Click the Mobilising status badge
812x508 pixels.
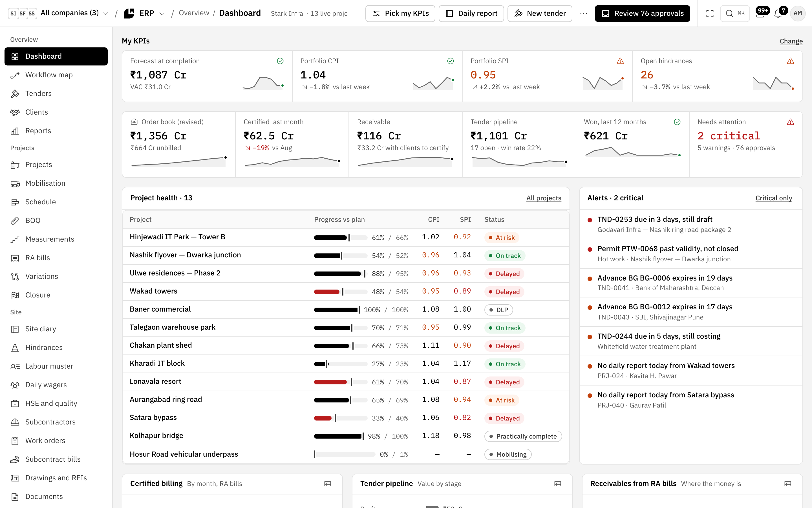point(508,455)
